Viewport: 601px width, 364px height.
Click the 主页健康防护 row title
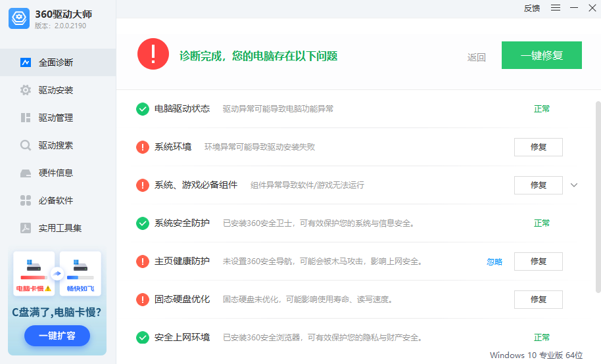[x=182, y=262]
